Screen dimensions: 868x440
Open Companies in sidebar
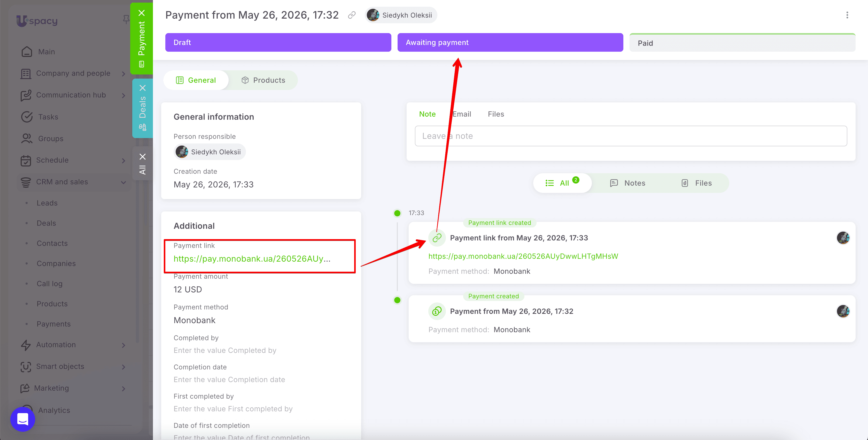pyautogui.click(x=56, y=264)
